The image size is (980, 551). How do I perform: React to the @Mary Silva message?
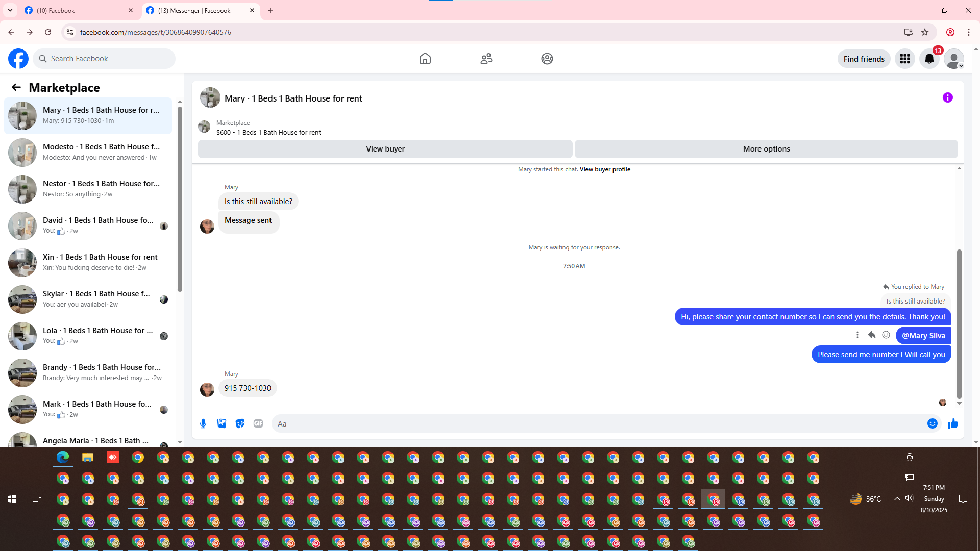coord(886,335)
